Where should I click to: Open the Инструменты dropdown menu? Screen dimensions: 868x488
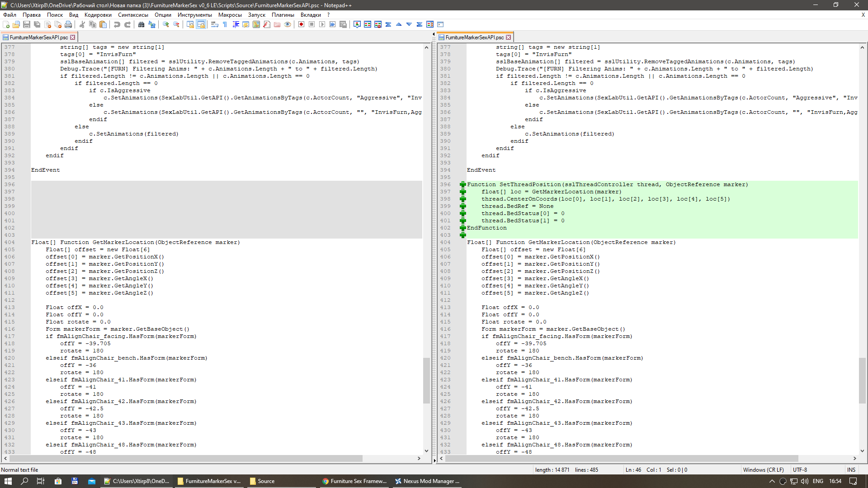[x=195, y=15]
